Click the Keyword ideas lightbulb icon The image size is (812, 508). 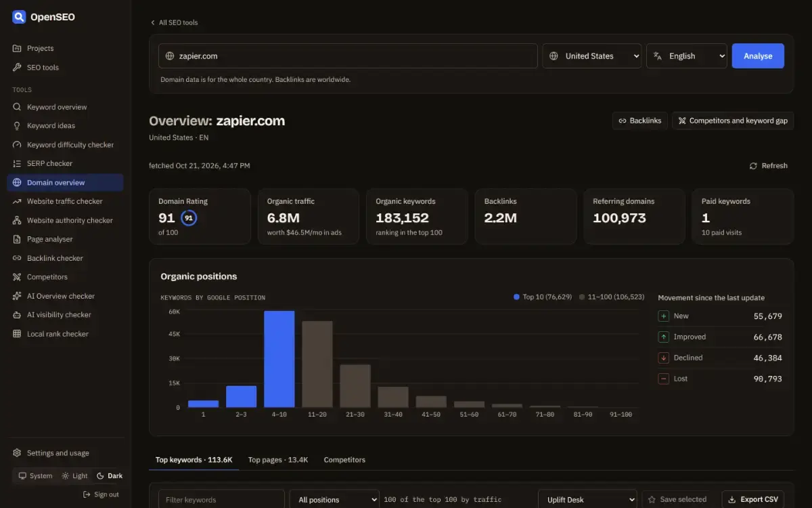[x=17, y=126]
